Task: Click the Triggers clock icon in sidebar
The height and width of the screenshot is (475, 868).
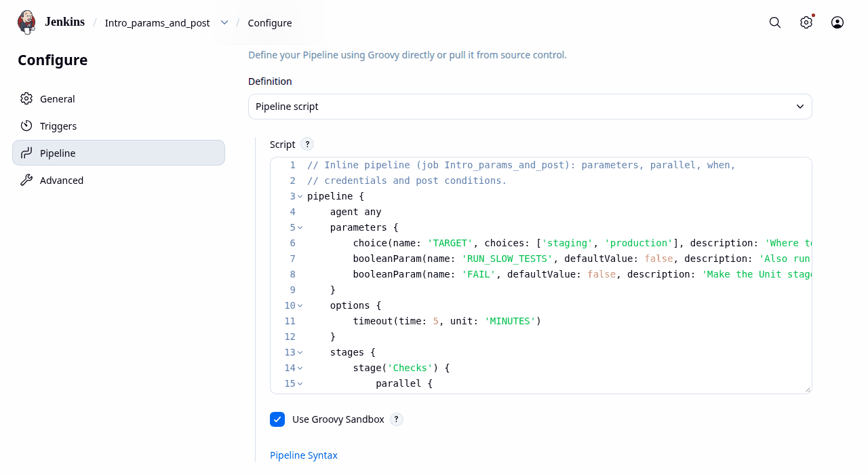Action: click(x=26, y=126)
